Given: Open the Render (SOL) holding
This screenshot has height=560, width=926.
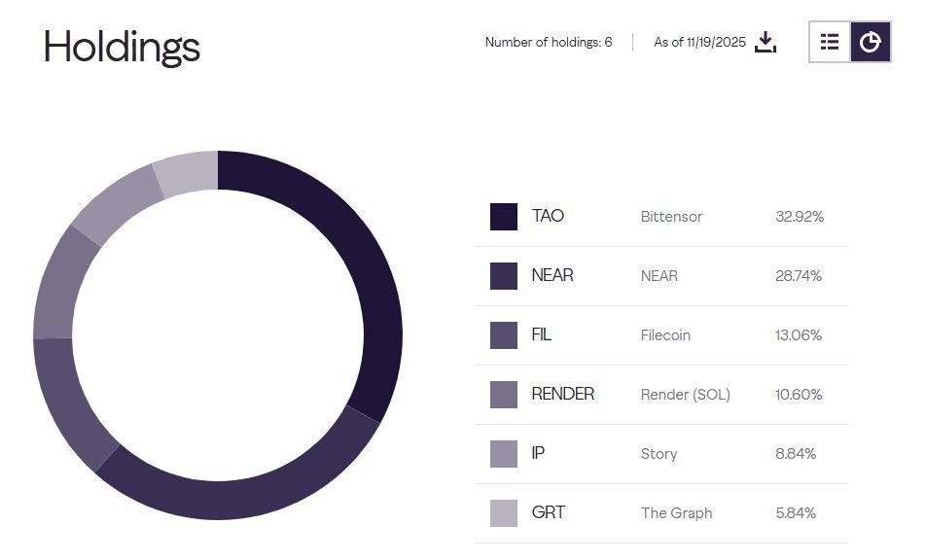Looking at the screenshot, I should point(685,395).
